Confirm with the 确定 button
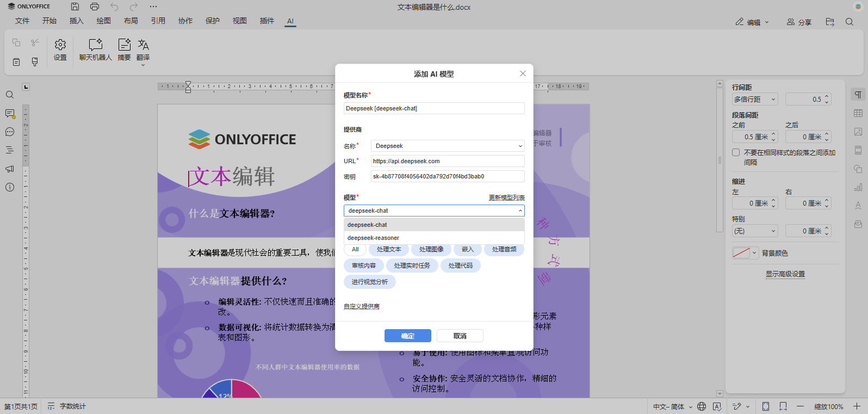 coord(408,336)
